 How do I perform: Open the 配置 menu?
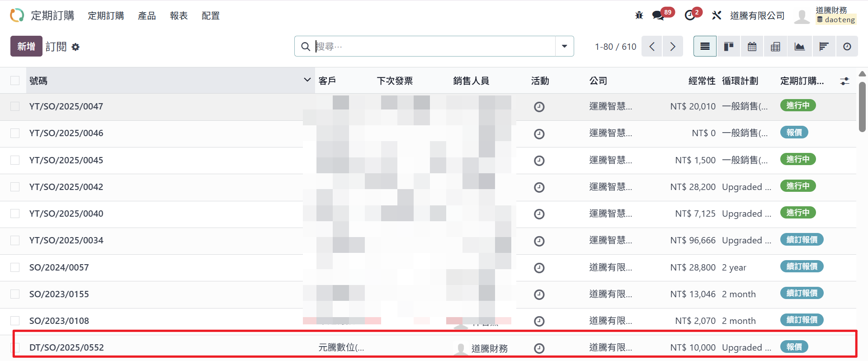(210, 16)
